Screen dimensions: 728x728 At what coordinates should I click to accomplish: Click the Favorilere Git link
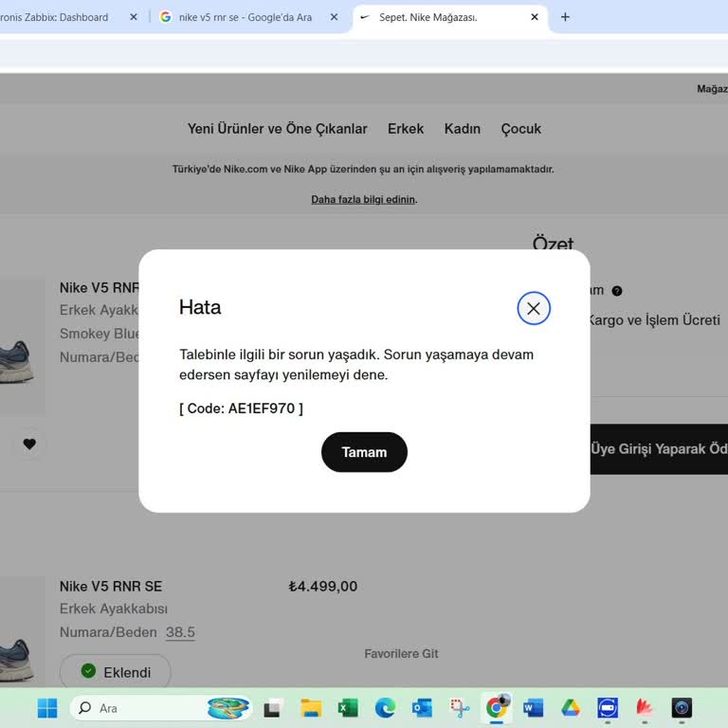pos(401,654)
